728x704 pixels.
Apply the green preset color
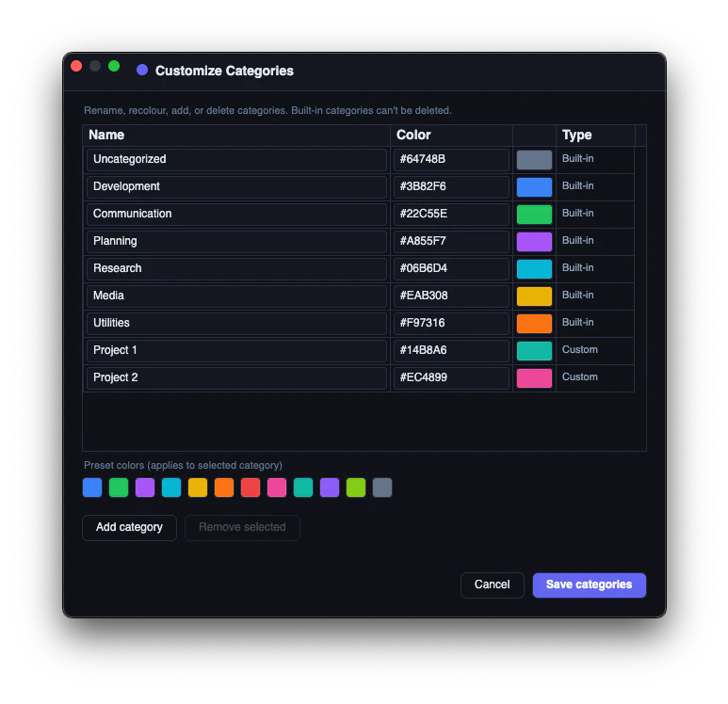tap(119, 488)
